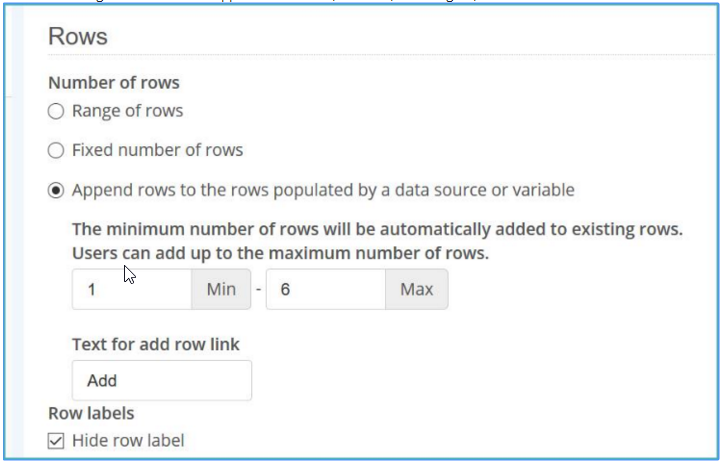728x465 pixels.
Task: Click the help text about minimum rows added
Action: pos(377,230)
